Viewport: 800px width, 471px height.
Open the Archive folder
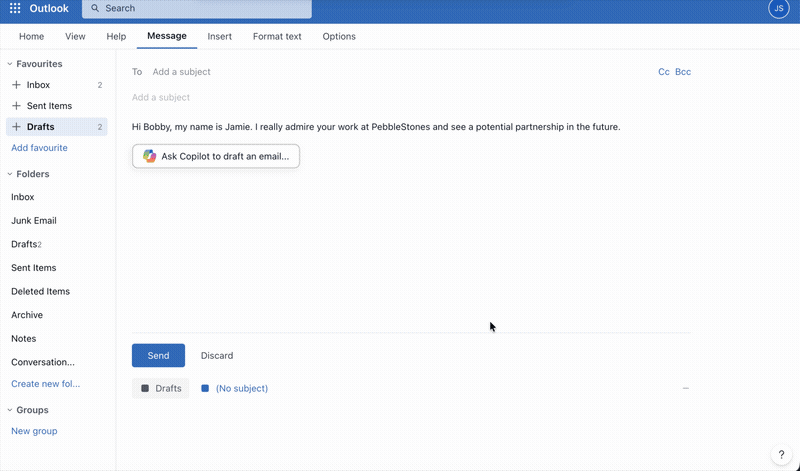[27, 315]
